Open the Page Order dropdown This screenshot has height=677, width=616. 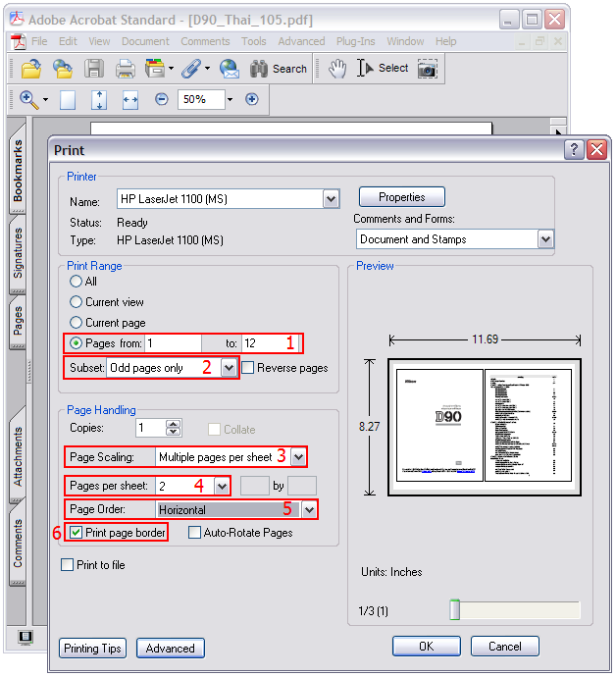click(309, 510)
